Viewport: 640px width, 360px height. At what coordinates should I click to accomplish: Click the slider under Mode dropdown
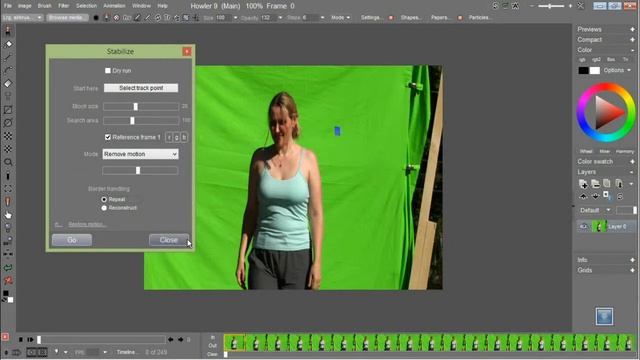point(140,170)
